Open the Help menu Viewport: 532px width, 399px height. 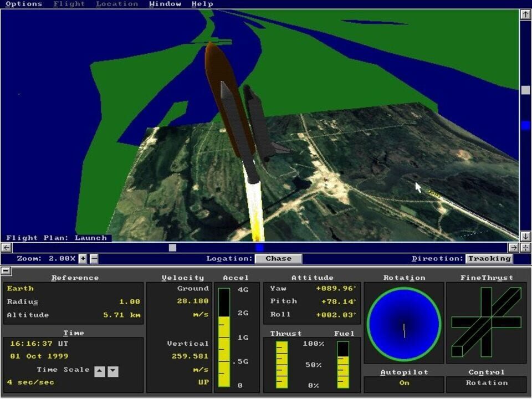202,4
